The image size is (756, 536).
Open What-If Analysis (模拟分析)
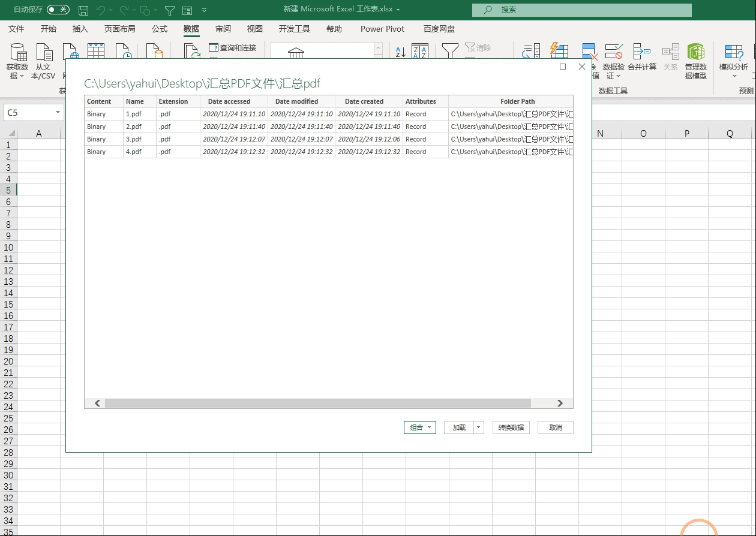734,62
